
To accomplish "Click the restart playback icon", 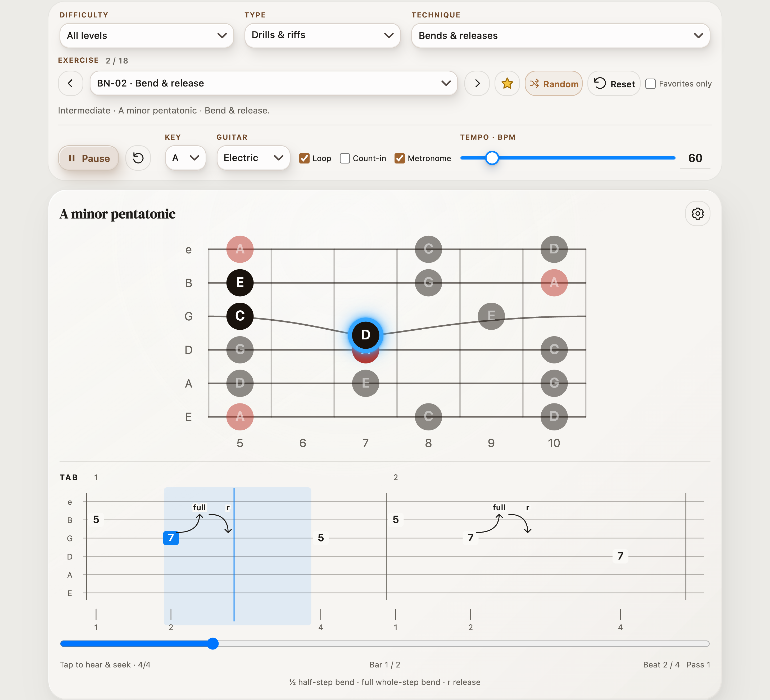I will tap(138, 158).
